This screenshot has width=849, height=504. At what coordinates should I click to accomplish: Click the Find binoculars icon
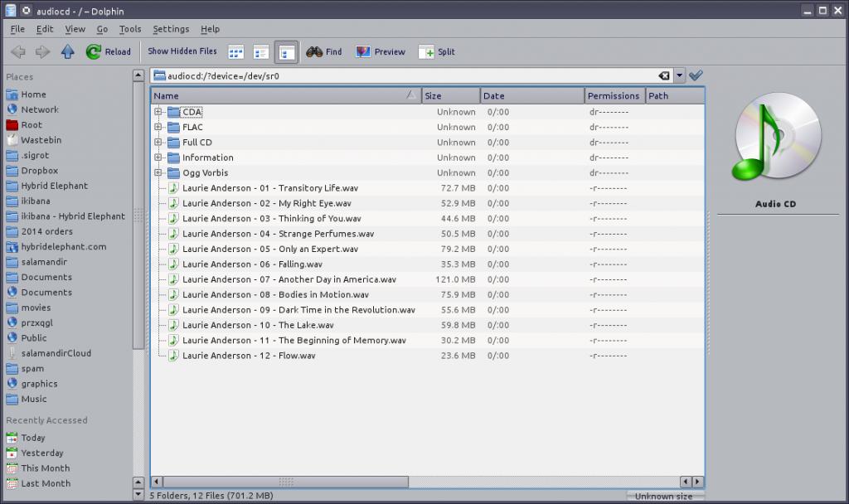pos(314,51)
